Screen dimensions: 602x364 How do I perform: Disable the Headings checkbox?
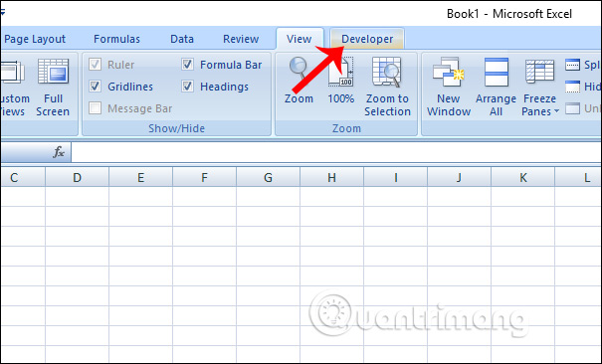click(x=187, y=87)
